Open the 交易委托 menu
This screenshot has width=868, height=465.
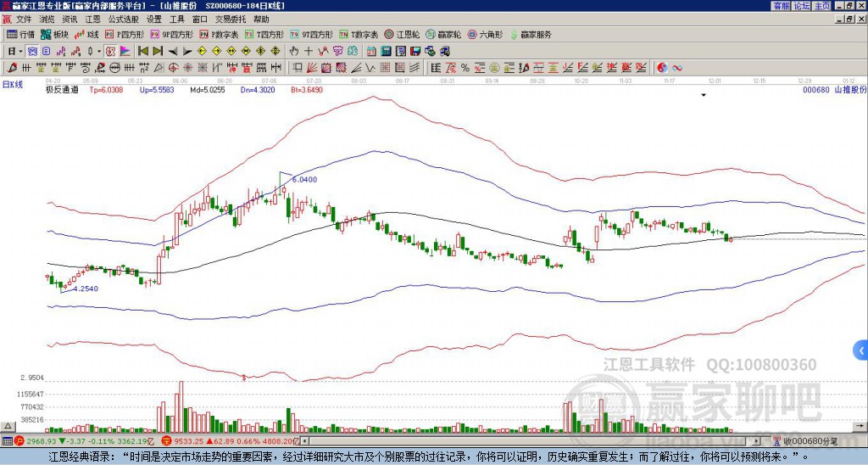(231, 20)
